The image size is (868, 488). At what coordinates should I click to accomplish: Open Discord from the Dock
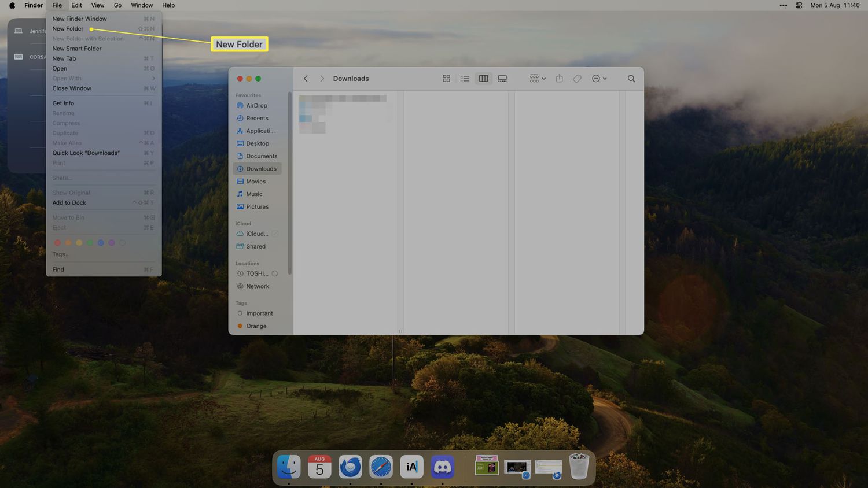[x=443, y=467]
